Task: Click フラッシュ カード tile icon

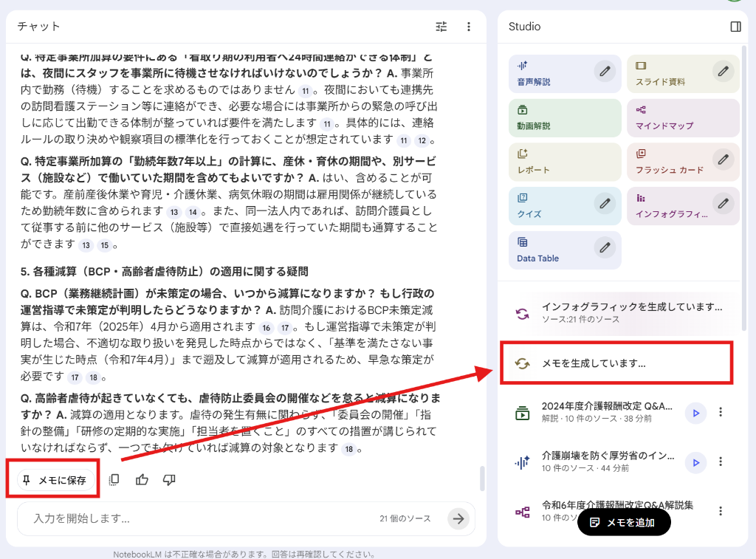Action: [641, 154]
